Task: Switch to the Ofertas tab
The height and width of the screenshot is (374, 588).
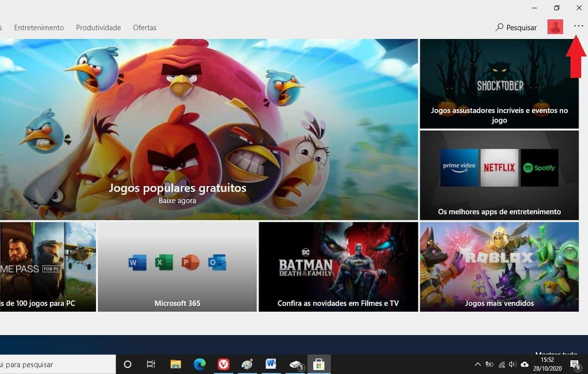Action: point(145,28)
